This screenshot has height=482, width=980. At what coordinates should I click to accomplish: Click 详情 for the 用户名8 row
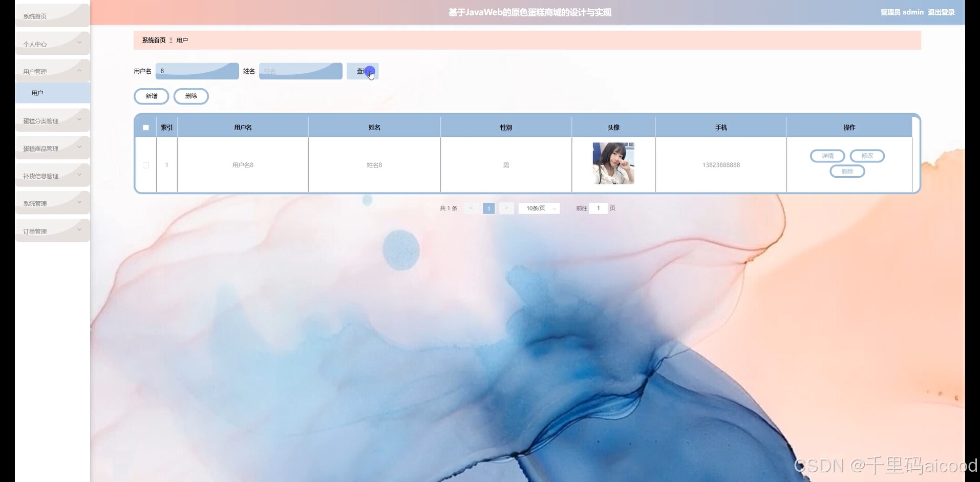pyautogui.click(x=827, y=156)
